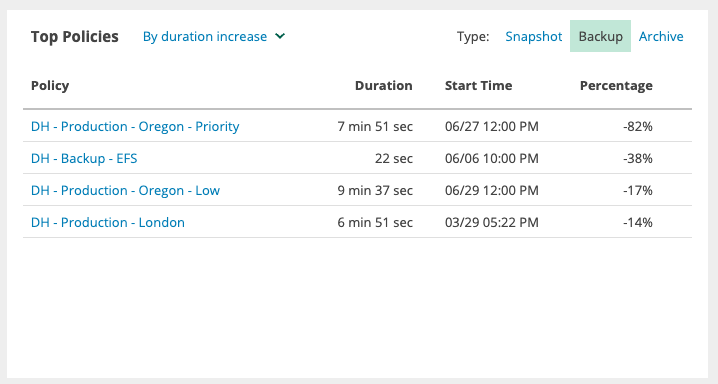The image size is (718, 384).
Task: Click the 06/29 12:00 PM start time
Action: click(492, 190)
